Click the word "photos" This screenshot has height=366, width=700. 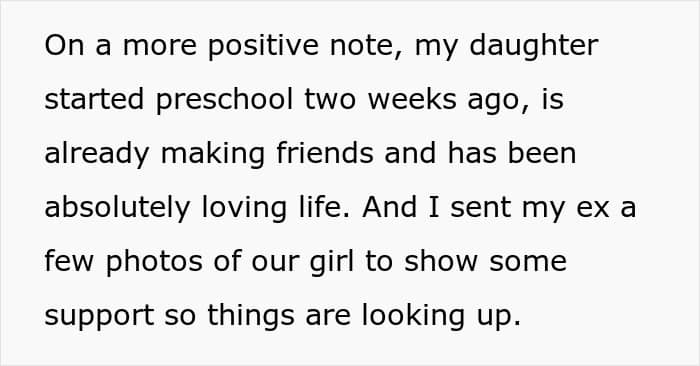154,262
